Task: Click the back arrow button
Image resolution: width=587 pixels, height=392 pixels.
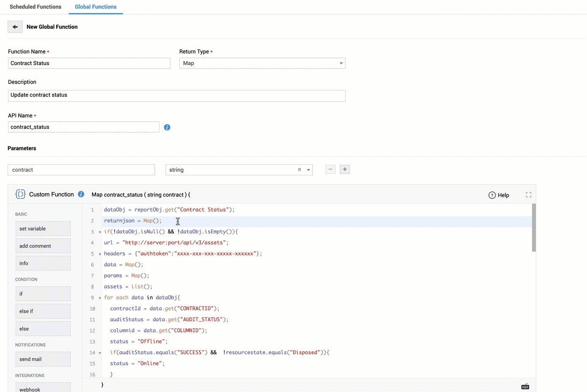Action: 15,27
